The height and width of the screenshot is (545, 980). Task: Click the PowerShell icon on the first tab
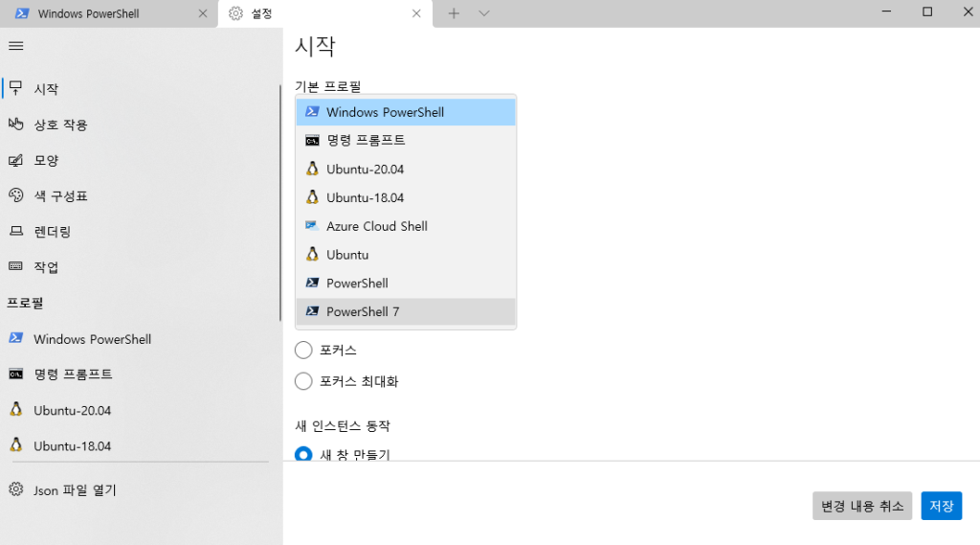pyautogui.click(x=22, y=13)
